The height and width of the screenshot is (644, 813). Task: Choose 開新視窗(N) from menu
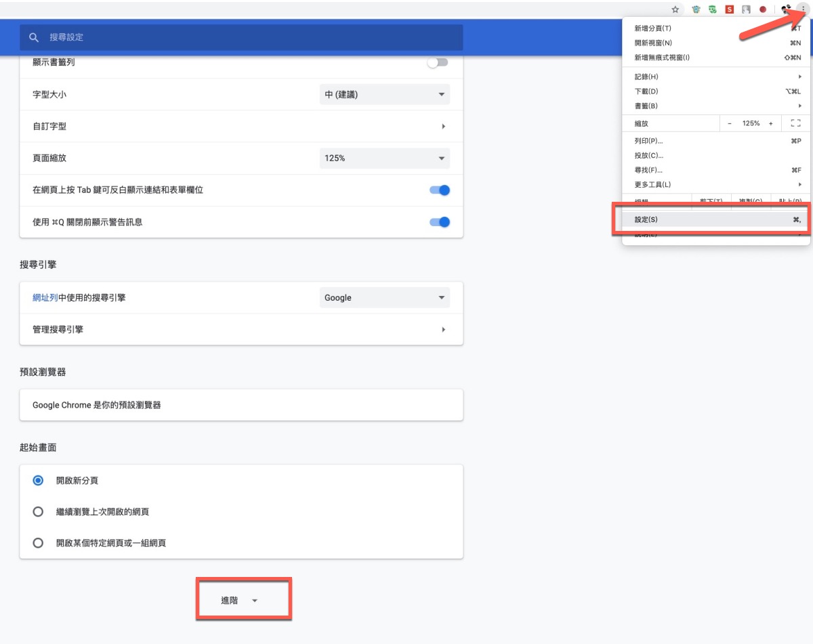(x=716, y=43)
